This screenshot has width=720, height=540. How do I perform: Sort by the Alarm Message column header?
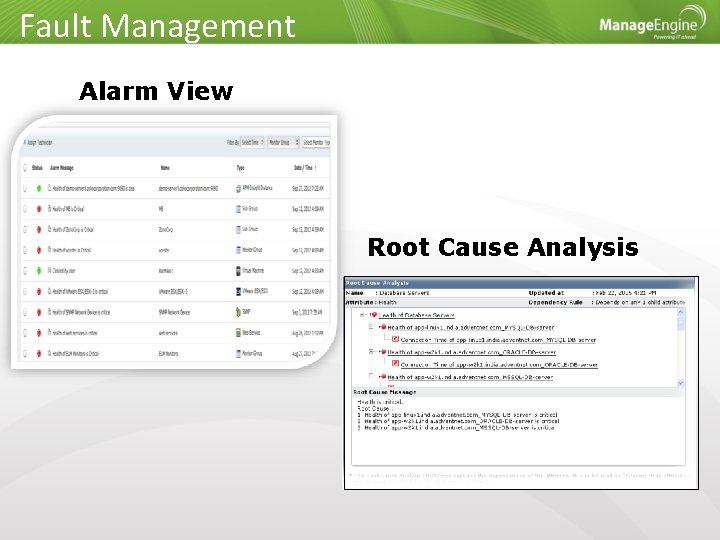pos(62,168)
